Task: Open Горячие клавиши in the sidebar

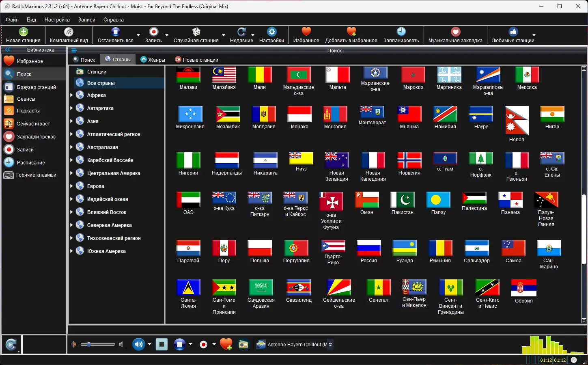Action: tap(34, 175)
